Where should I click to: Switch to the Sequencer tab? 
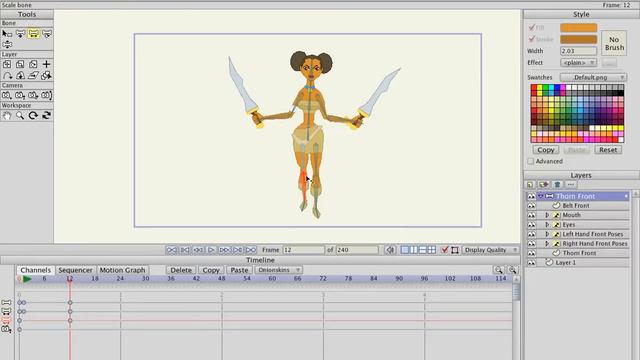(x=75, y=270)
